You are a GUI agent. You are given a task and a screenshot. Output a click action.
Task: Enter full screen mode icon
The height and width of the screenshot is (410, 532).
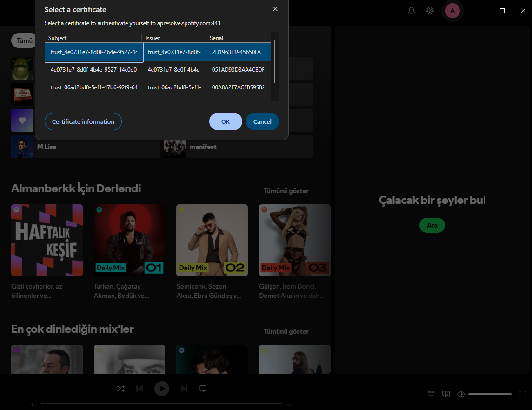pos(523,394)
